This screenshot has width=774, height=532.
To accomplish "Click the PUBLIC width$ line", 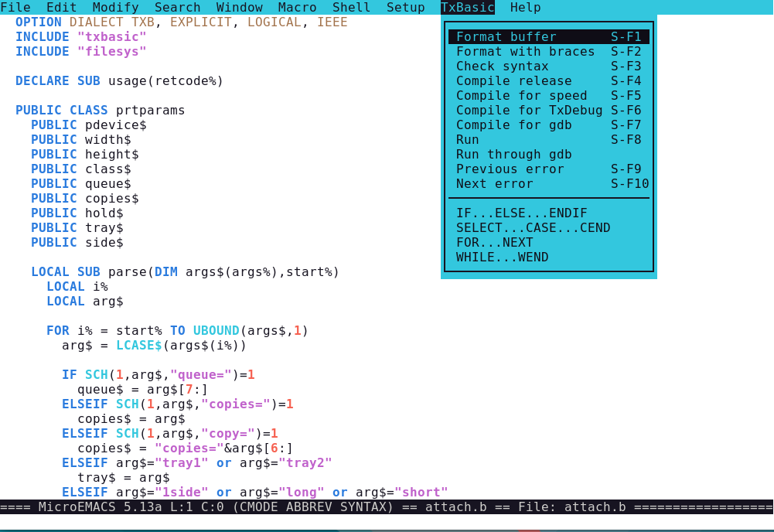I will 80,140.
